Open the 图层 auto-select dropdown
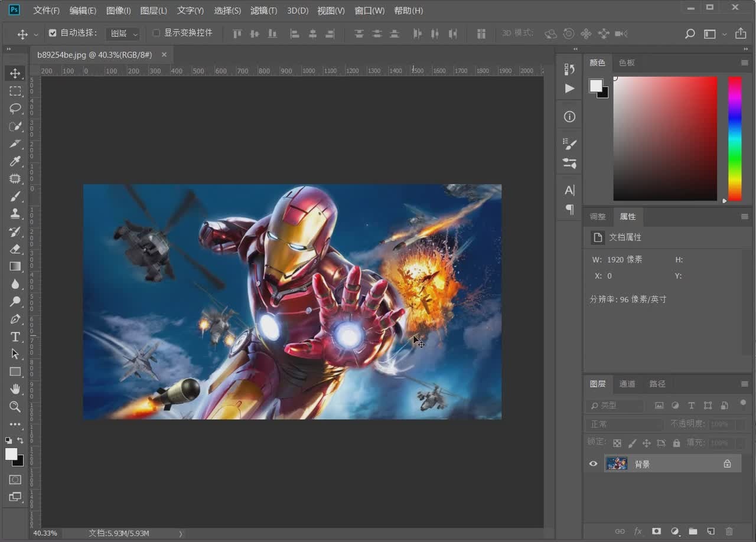 (123, 34)
